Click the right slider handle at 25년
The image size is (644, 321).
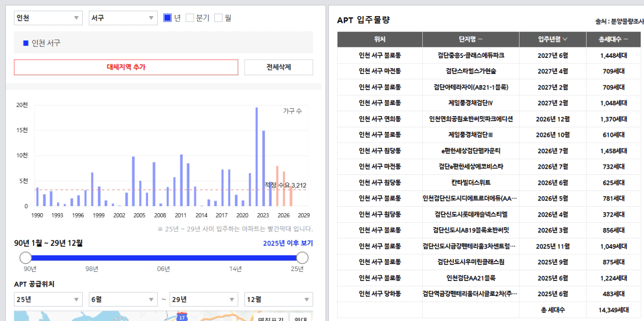pyautogui.click(x=302, y=258)
